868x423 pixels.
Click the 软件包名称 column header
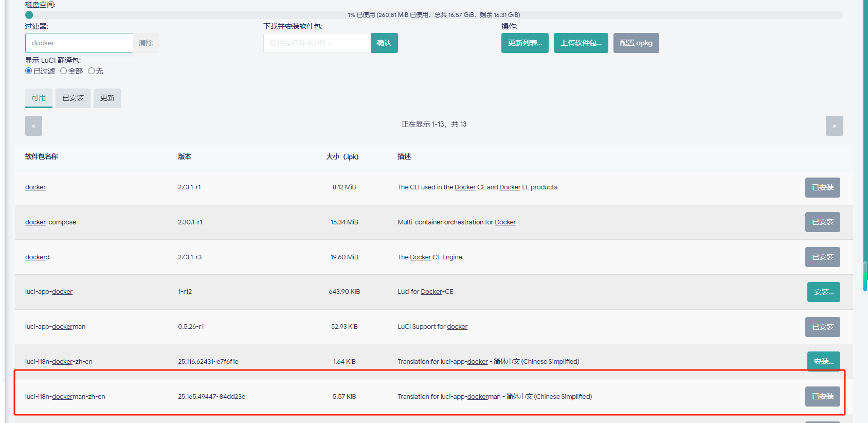point(41,156)
